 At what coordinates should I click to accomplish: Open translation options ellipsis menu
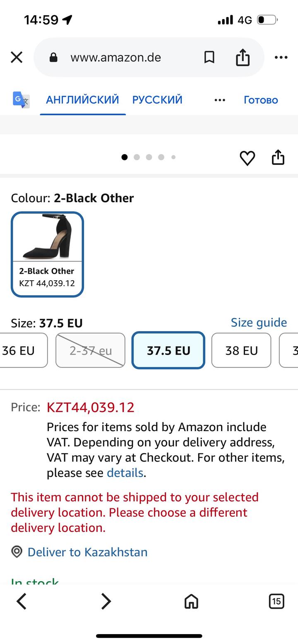click(x=220, y=100)
